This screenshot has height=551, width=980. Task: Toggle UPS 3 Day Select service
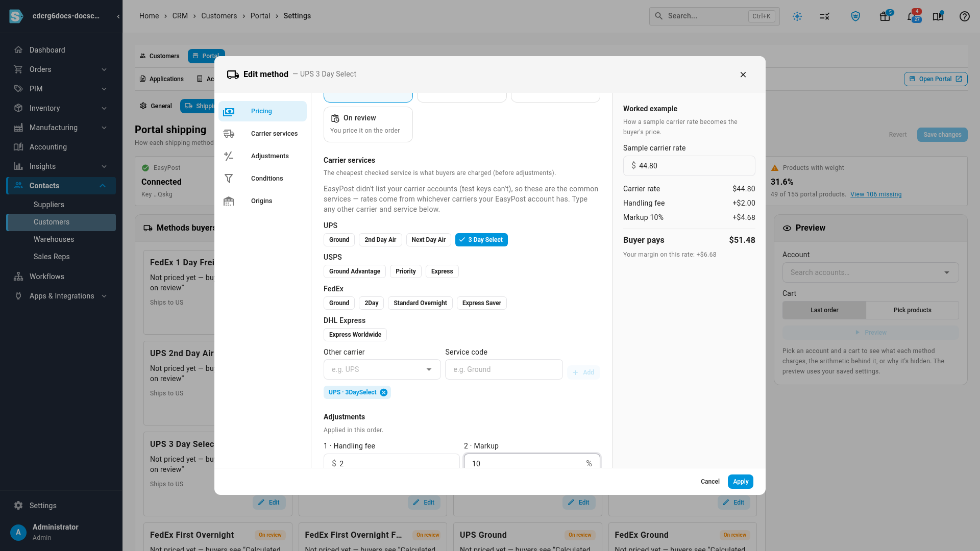481,240
